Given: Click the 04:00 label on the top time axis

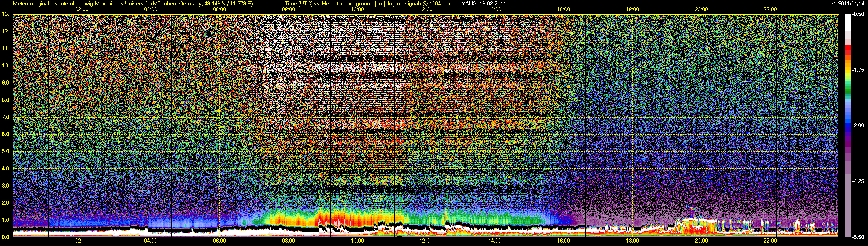Looking at the screenshot, I should coord(151,10).
